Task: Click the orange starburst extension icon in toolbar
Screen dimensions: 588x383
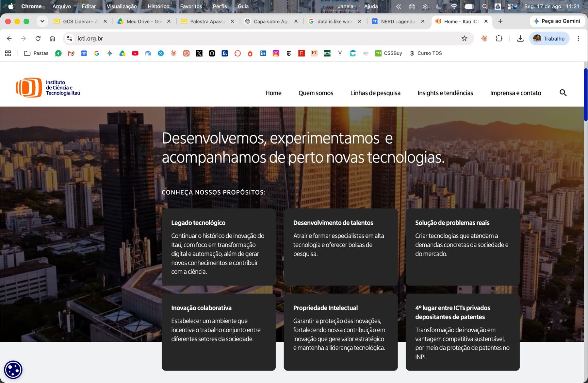Action: [x=484, y=39]
